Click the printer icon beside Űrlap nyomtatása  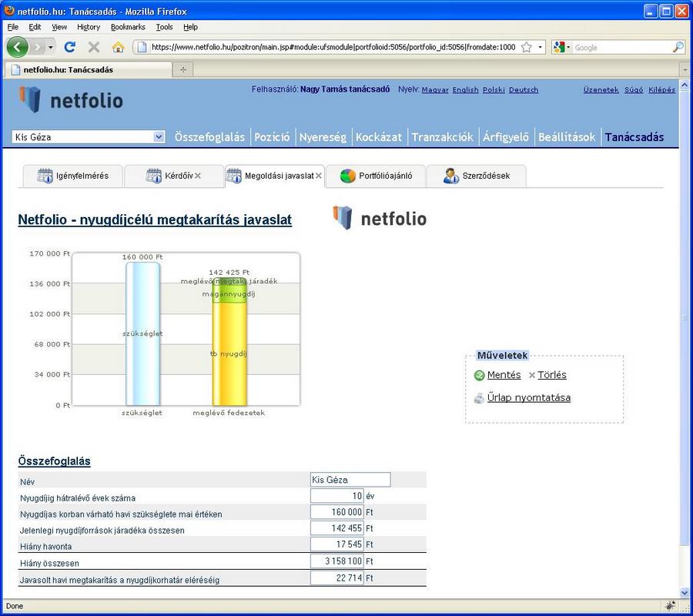[x=479, y=398]
